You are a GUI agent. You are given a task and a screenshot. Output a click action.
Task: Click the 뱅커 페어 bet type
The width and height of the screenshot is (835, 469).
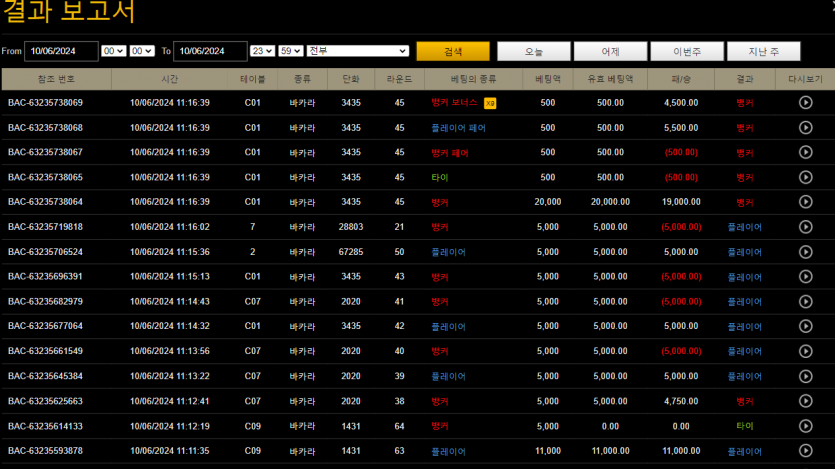click(450, 153)
